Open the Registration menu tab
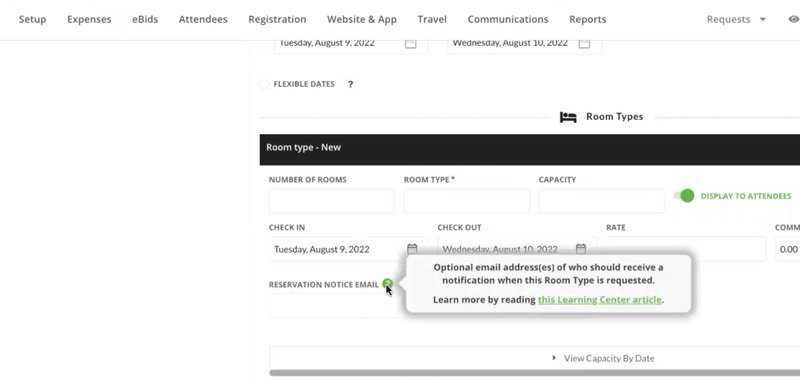The width and height of the screenshot is (800, 380). (x=277, y=19)
